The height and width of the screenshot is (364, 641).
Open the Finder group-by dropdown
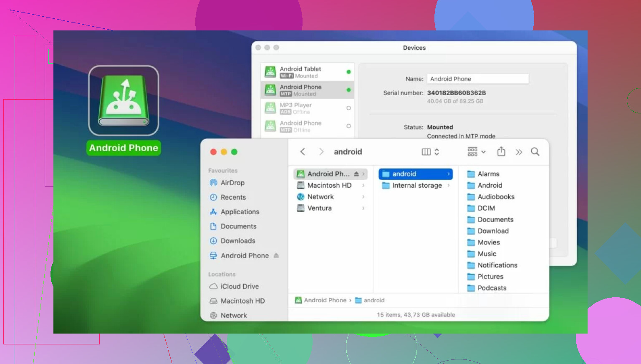pyautogui.click(x=477, y=152)
